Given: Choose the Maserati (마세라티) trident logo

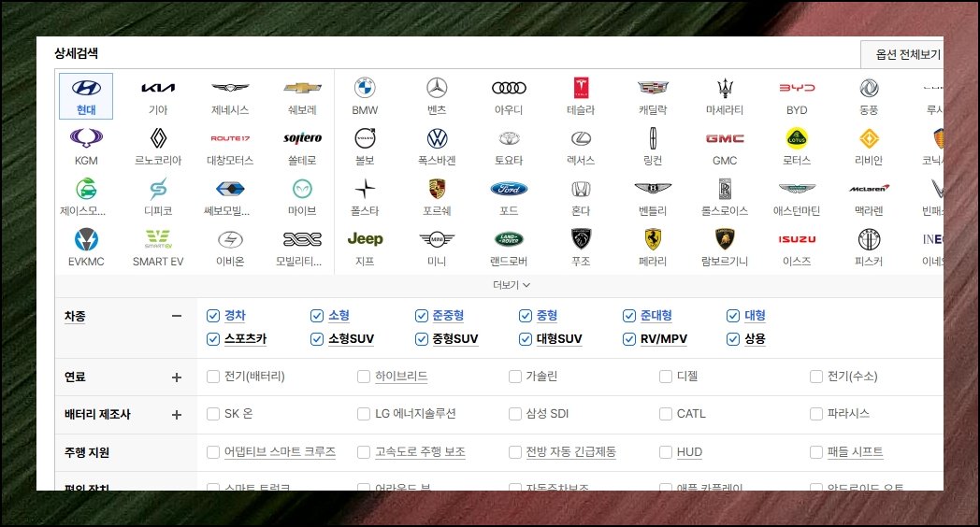Looking at the screenshot, I should click(725, 88).
